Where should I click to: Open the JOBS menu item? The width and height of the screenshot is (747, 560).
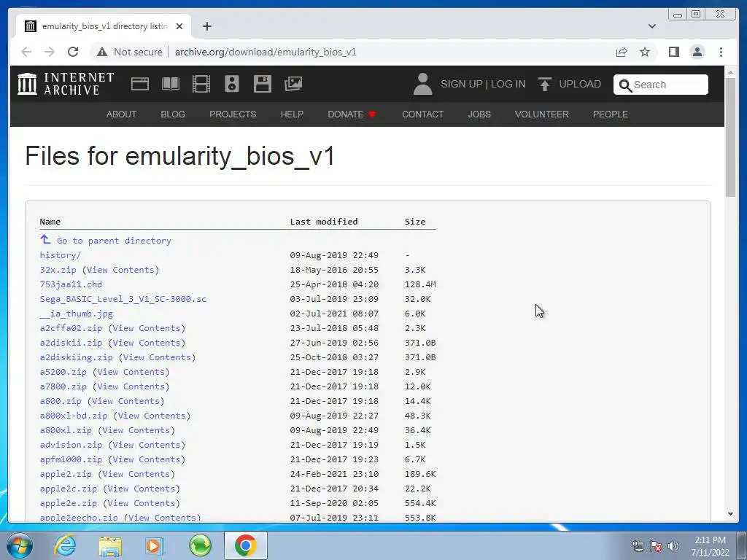479,114
